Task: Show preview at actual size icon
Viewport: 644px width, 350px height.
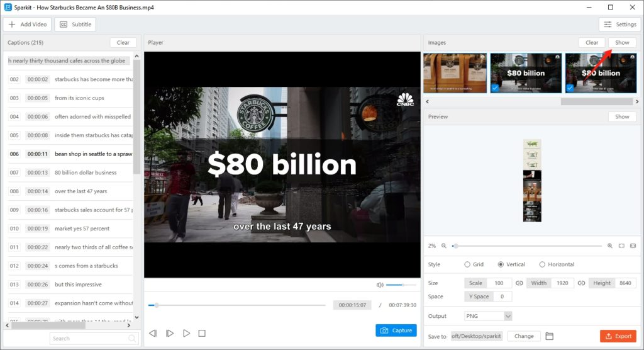Action: 633,246
